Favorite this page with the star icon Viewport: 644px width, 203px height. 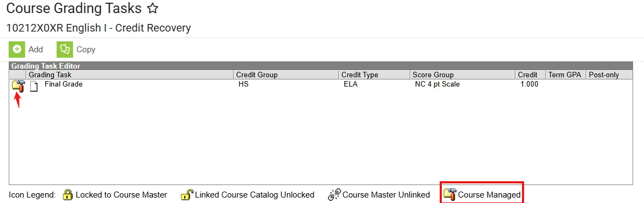tap(153, 8)
